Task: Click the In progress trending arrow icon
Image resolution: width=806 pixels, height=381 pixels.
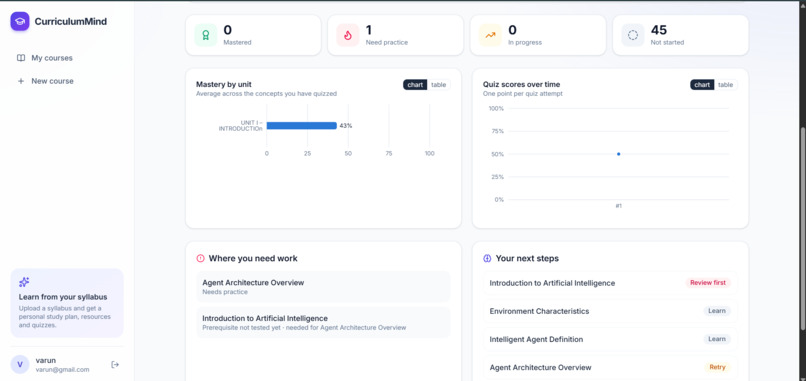Action: [x=490, y=35]
